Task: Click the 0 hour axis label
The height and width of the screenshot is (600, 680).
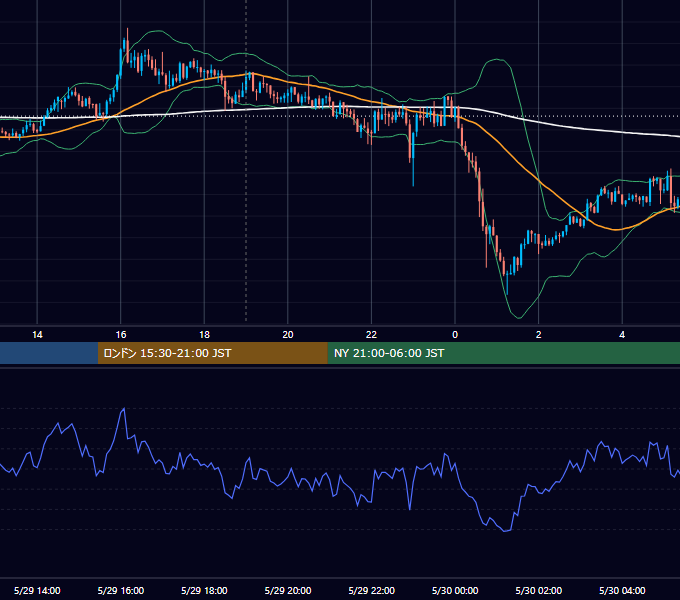Action: (x=455, y=335)
